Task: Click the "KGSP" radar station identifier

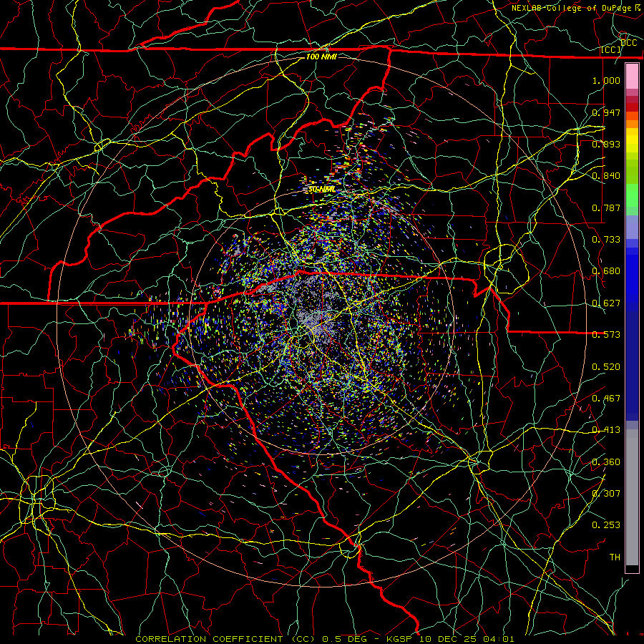Action: [x=400, y=639]
